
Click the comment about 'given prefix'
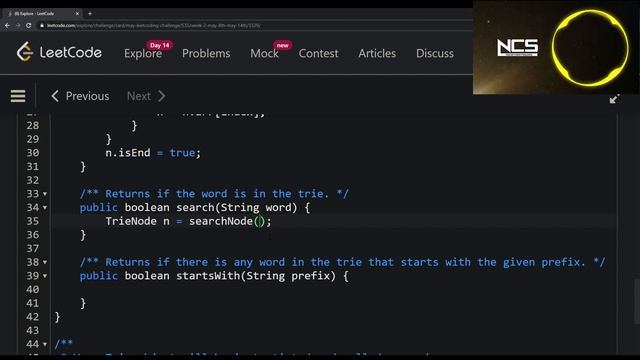[x=342, y=262]
